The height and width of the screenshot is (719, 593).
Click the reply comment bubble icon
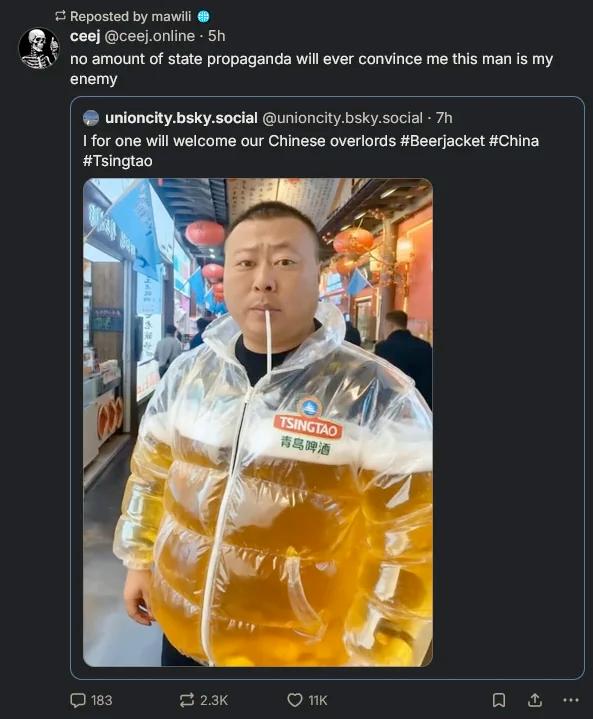[78, 700]
